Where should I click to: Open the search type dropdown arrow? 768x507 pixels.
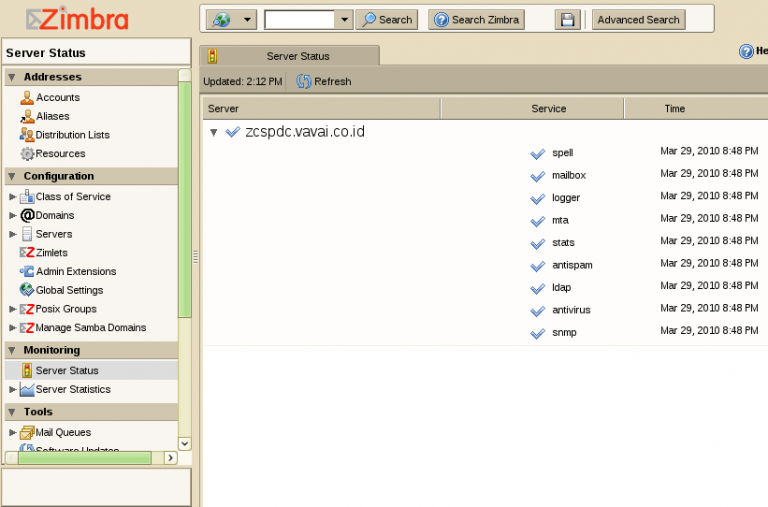pos(247,19)
